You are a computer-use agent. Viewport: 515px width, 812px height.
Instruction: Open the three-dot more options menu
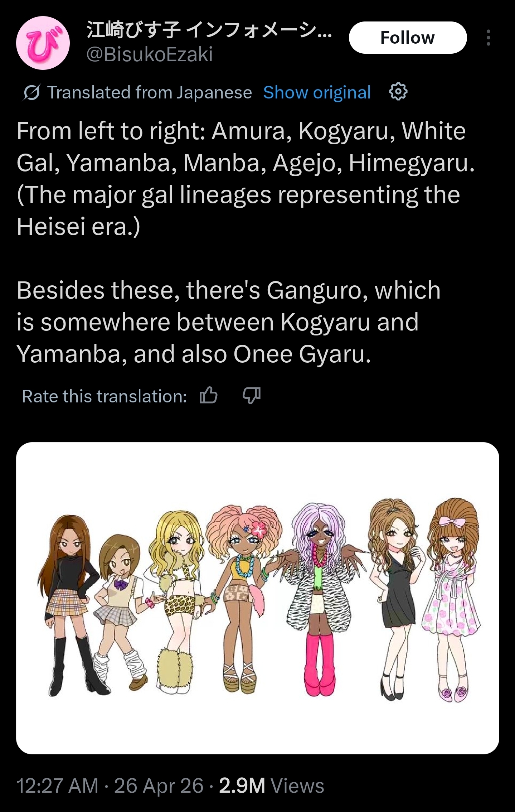point(488,38)
